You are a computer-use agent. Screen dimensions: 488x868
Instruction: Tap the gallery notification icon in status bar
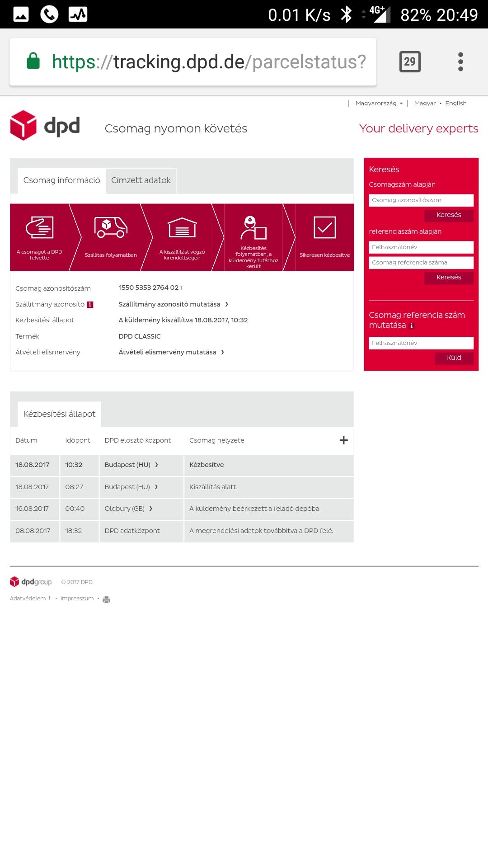click(21, 14)
